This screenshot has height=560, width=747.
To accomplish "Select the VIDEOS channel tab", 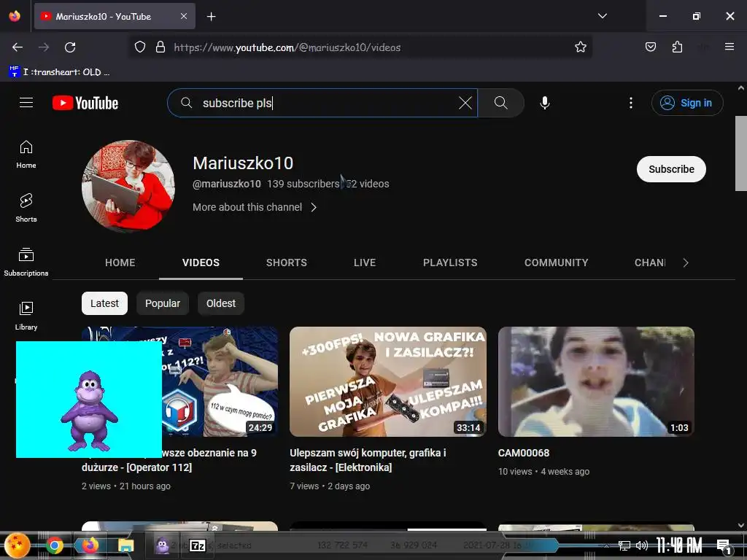I will coord(201,262).
